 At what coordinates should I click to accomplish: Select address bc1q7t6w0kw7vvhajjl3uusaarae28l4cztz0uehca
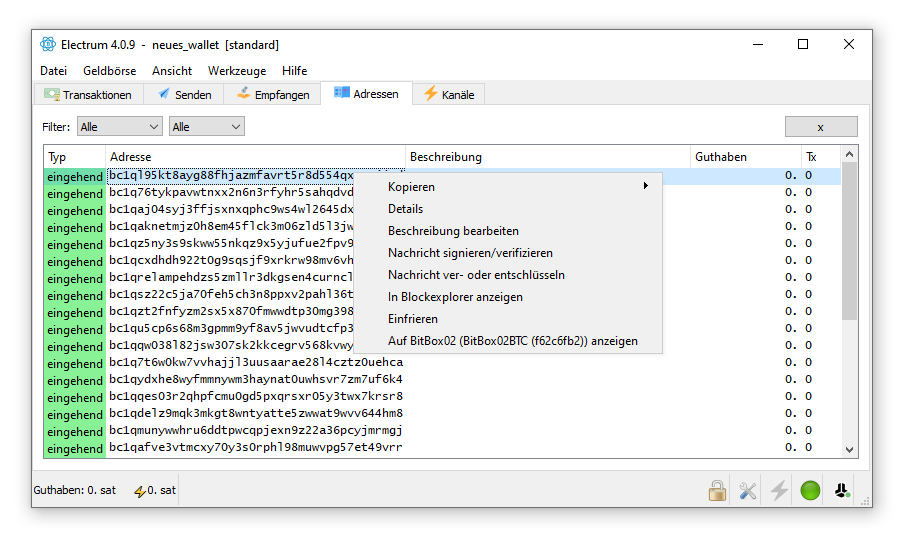(256, 362)
